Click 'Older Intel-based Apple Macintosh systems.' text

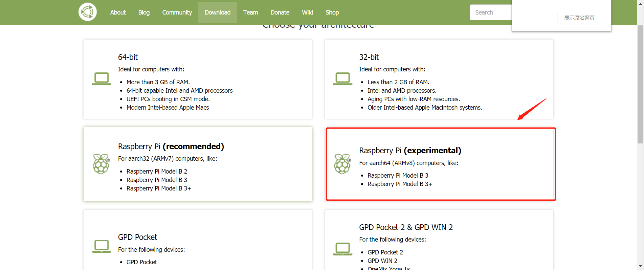pos(425,108)
